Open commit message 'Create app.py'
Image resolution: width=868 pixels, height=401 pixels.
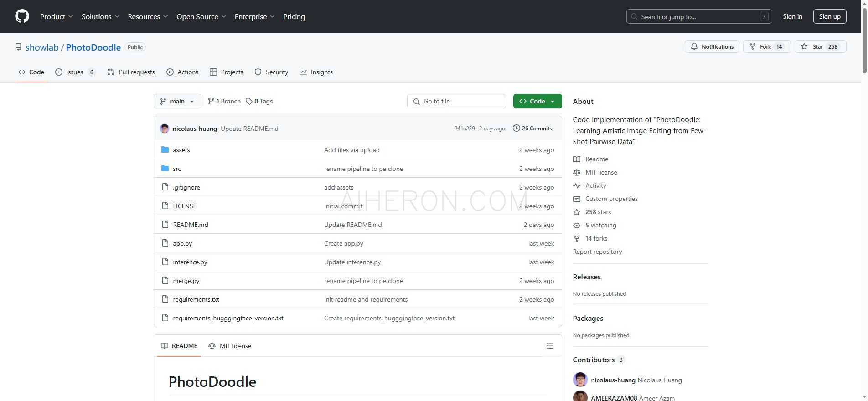point(344,243)
